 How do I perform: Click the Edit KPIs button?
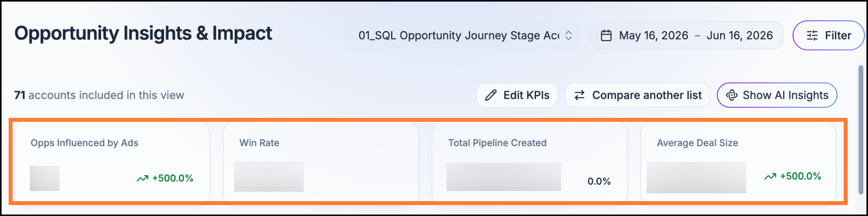[517, 95]
